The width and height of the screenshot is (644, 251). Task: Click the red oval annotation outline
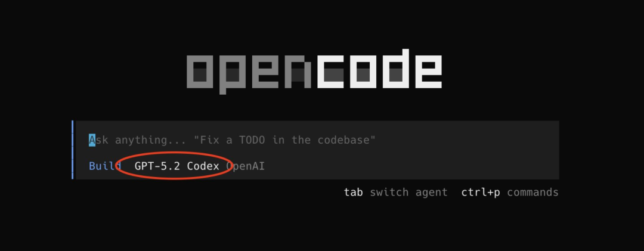click(x=174, y=165)
